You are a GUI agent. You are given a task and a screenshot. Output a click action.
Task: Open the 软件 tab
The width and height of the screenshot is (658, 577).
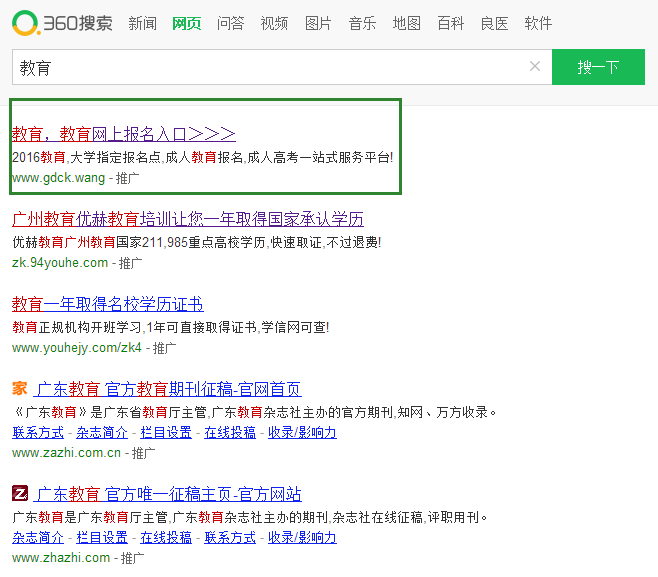click(538, 23)
